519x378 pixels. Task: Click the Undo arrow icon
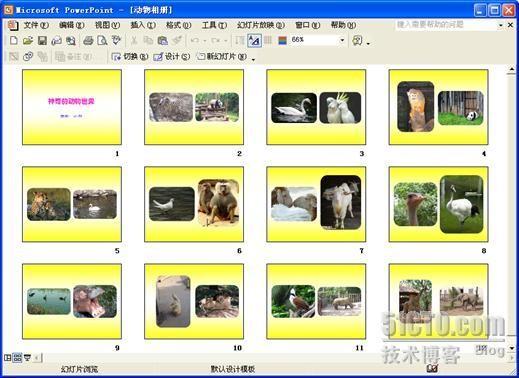[x=195, y=40]
